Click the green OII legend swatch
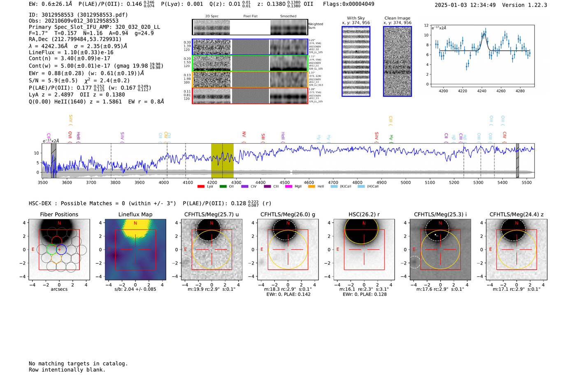 tap(223, 187)
